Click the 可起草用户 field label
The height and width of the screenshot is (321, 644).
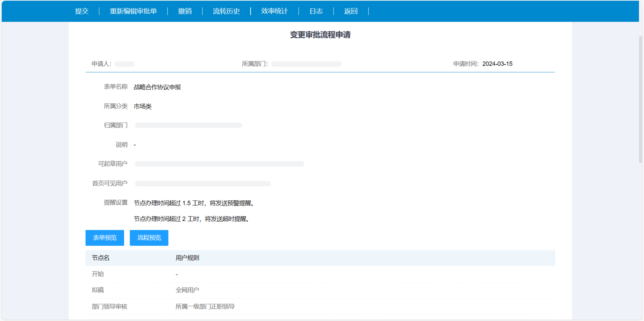pos(113,164)
